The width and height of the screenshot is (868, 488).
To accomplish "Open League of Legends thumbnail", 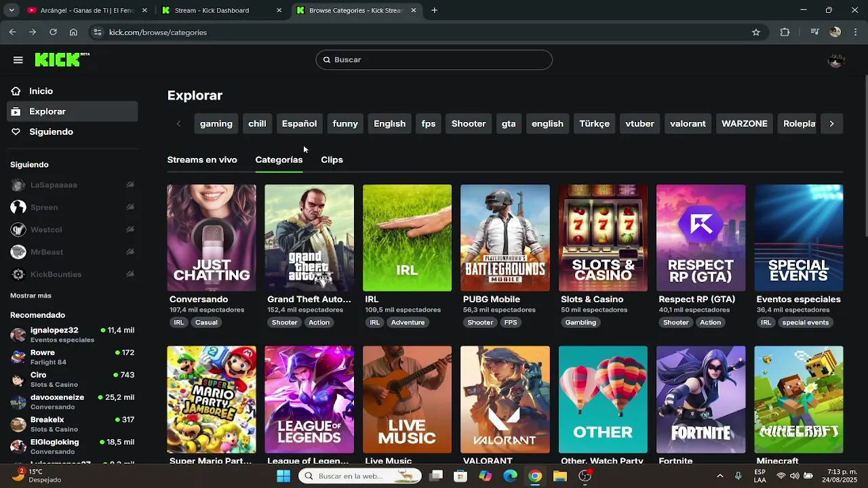I will click(309, 399).
